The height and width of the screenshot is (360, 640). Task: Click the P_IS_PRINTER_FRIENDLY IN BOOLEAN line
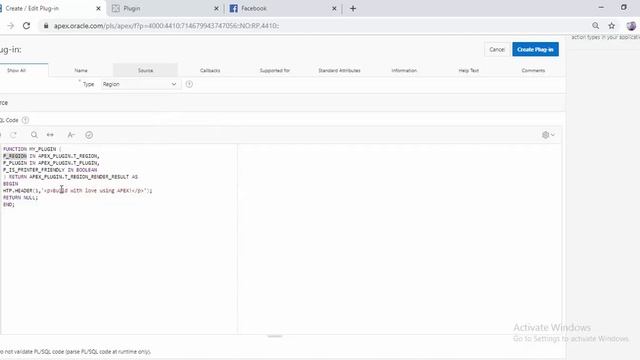tap(50, 170)
